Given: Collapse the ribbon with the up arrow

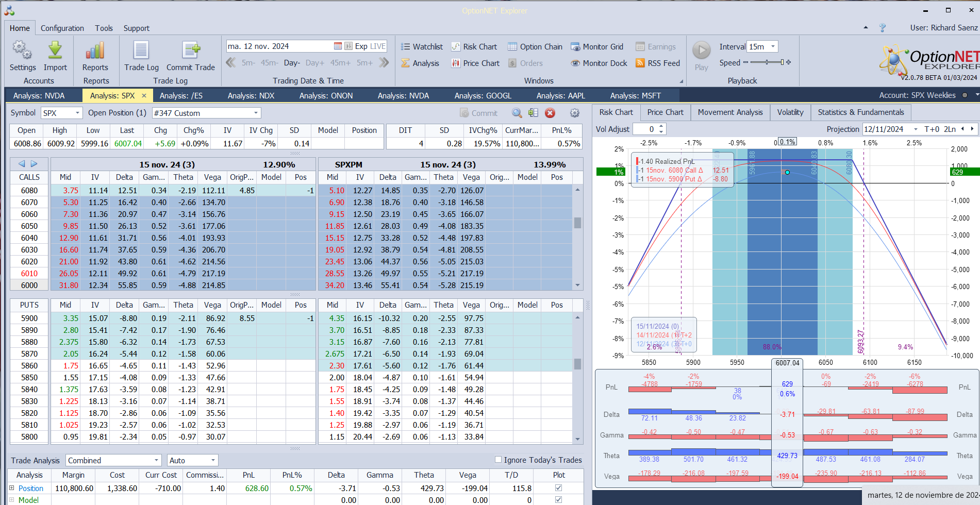Looking at the screenshot, I should (x=866, y=28).
